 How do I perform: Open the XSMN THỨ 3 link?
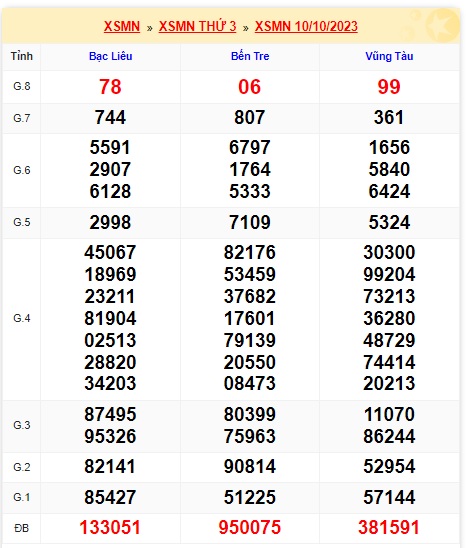pyautogui.click(x=198, y=27)
